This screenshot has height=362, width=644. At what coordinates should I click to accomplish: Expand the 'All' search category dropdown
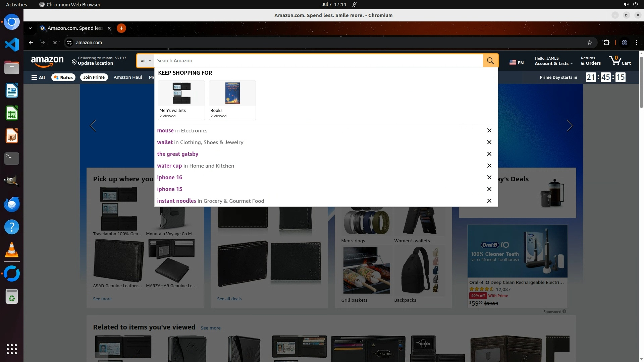click(x=146, y=61)
